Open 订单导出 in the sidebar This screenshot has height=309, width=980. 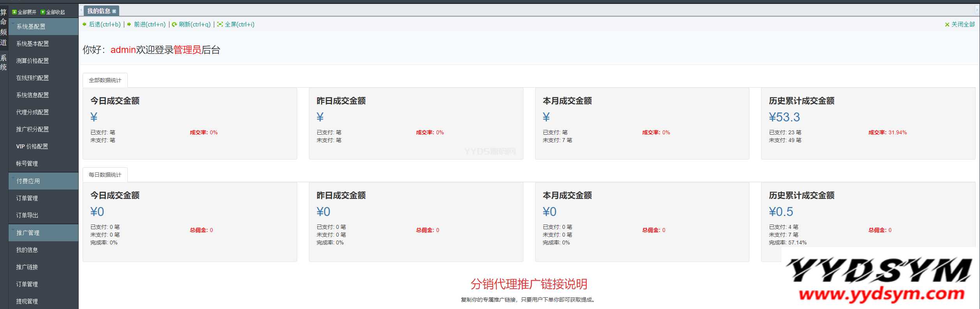point(27,215)
